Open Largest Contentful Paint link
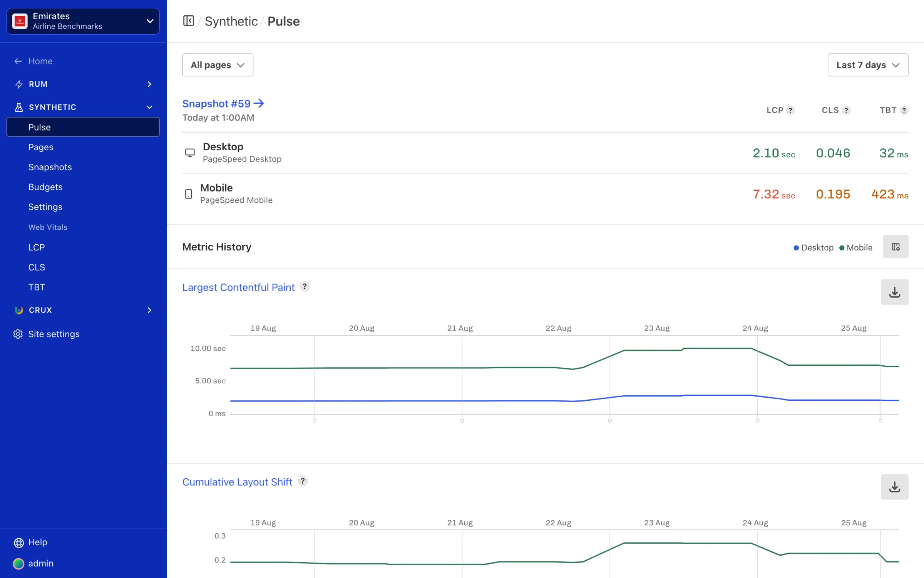924x578 pixels. [238, 287]
